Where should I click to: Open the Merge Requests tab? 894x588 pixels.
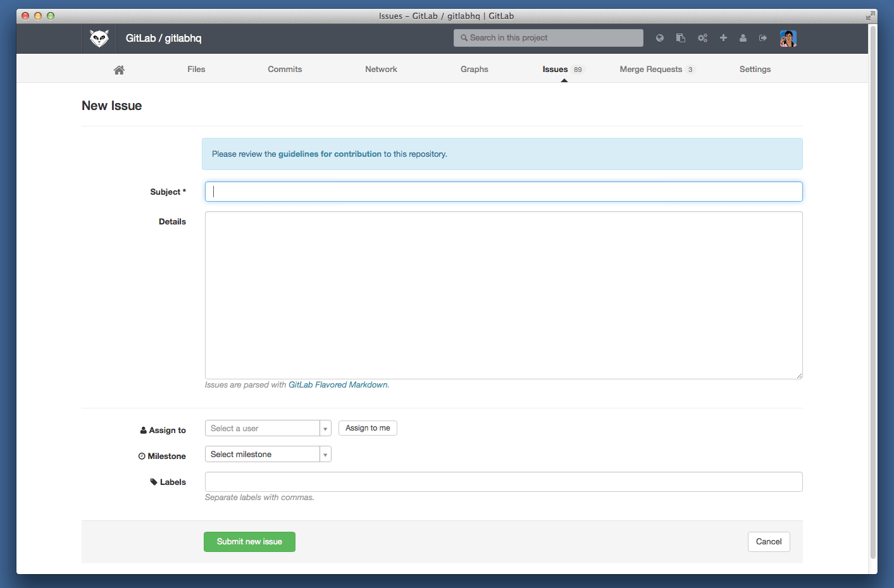pos(651,70)
